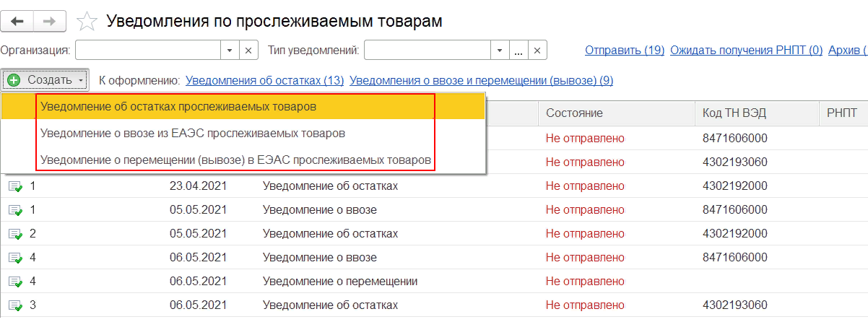The image size is (868, 322).
Task: Click document icon of row dated 23.04.2021
Action: [x=14, y=186]
